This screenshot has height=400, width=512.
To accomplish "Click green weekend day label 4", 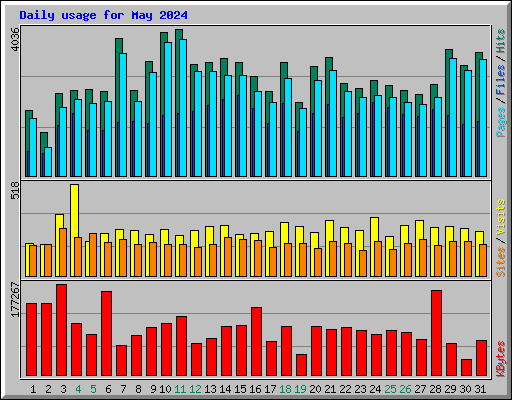I will pyautogui.click(x=78, y=389).
